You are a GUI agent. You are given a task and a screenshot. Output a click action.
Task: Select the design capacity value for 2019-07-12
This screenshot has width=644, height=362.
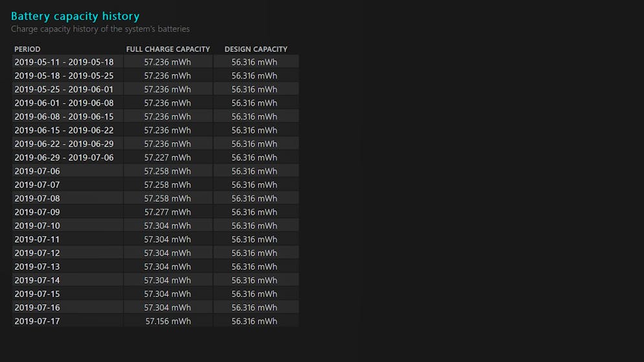click(x=254, y=253)
